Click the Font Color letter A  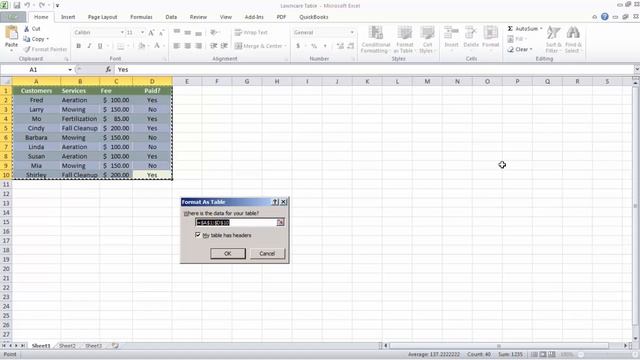tap(157, 46)
